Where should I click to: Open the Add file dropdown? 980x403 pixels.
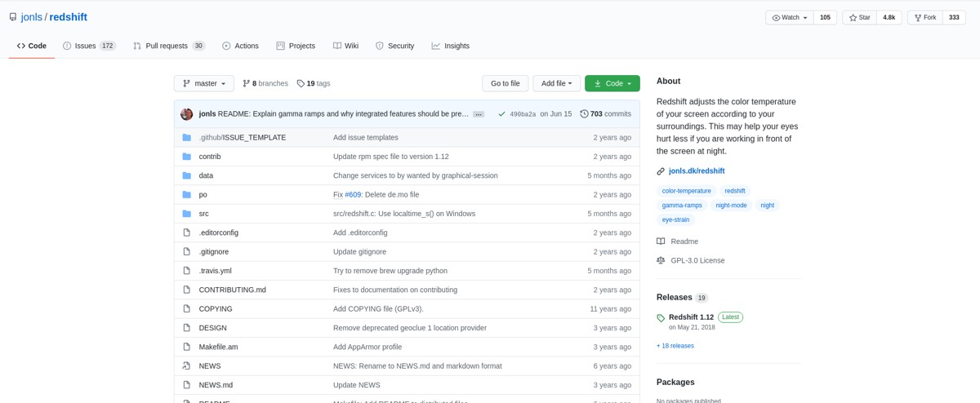[x=556, y=83]
